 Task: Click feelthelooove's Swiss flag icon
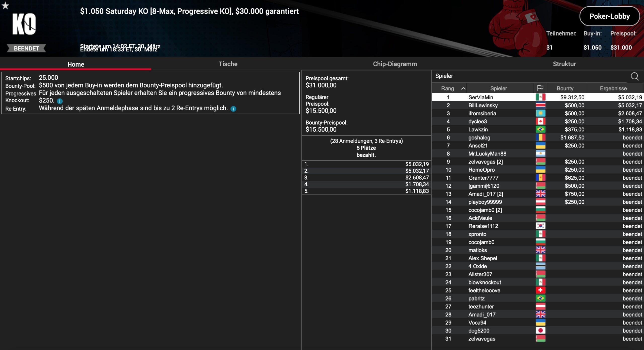pos(540,290)
